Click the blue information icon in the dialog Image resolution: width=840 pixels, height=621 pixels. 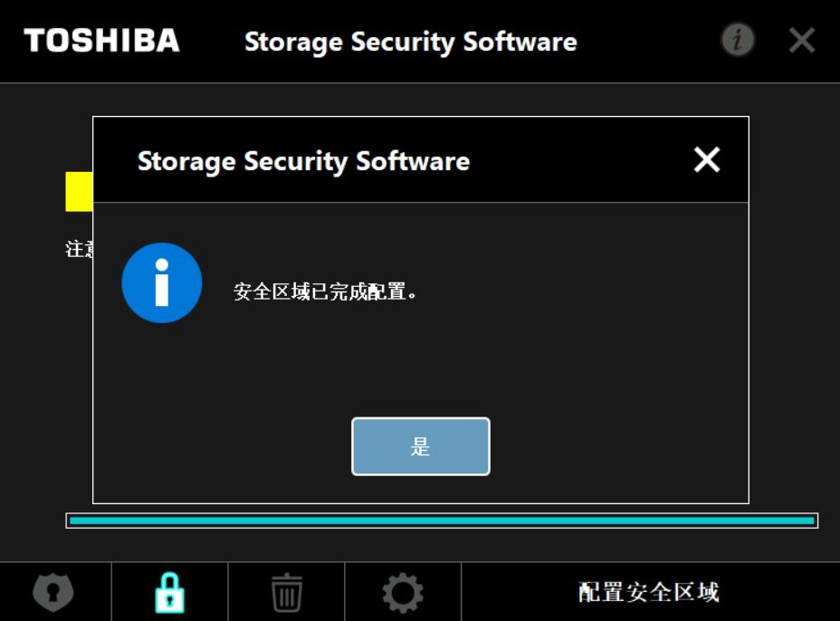pos(162,282)
